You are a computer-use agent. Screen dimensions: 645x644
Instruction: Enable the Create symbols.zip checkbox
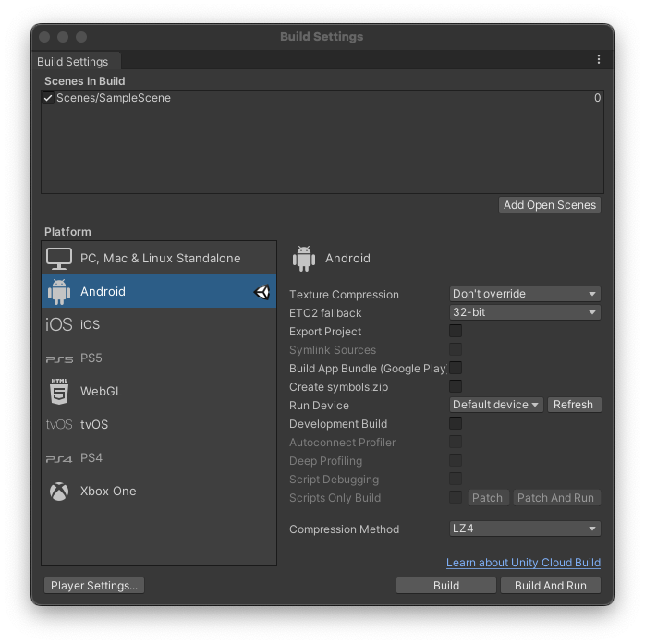tap(456, 386)
